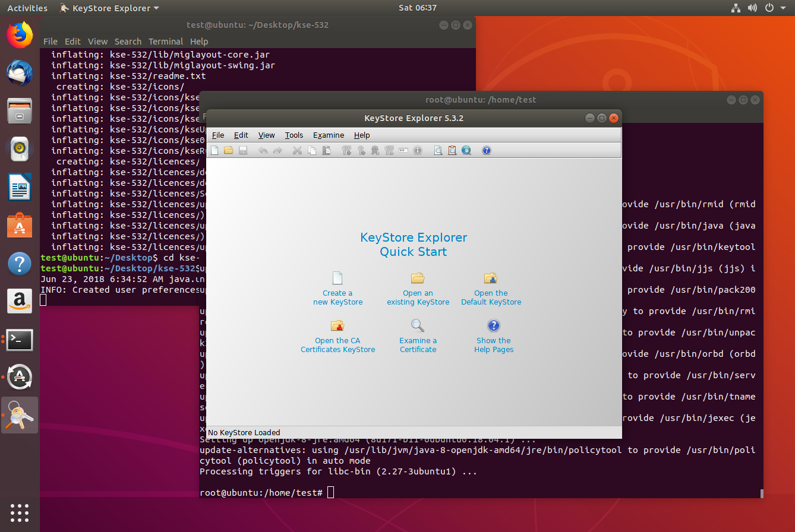Click the Set KeyStore Password toolbar icon
Screen dimensions: 795x532
pyautogui.click(x=403, y=150)
